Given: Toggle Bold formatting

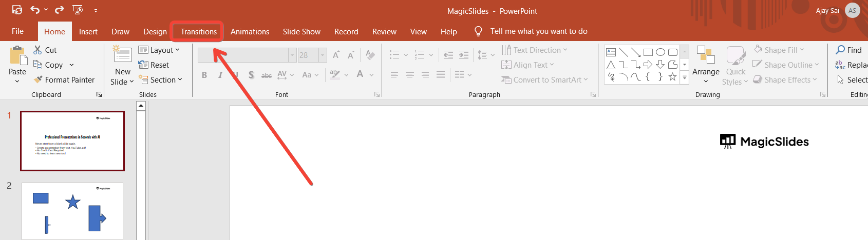Looking at the screenshot, I should tap(204, 75).
